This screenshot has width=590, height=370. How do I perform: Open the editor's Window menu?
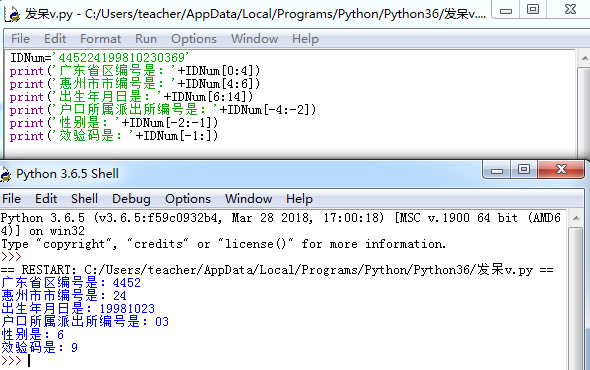tap(254, 39)
